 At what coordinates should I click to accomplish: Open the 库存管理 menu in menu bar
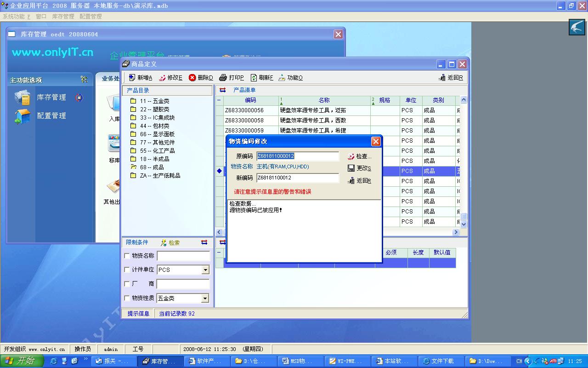pos(63,17)
